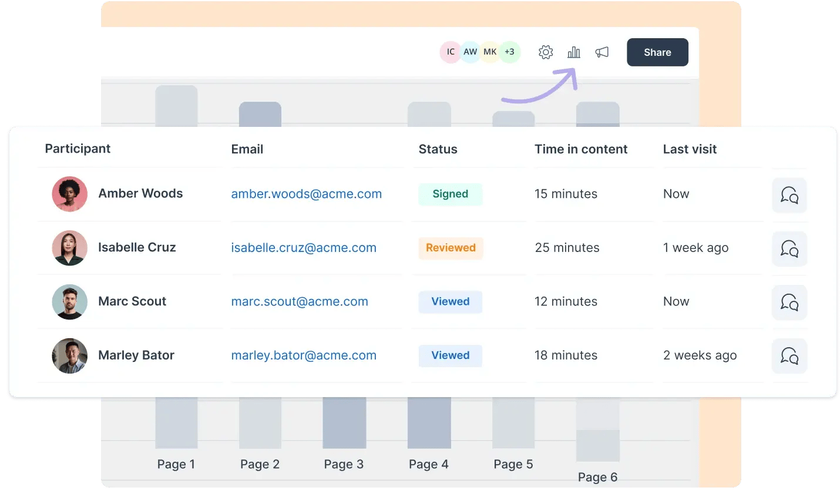The image size is (840, 504).
Task: Click the 18 minutes value
Action: [x=566, y=355]
